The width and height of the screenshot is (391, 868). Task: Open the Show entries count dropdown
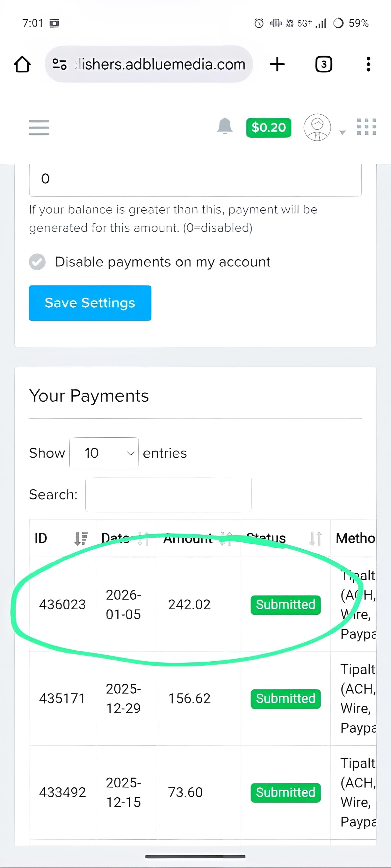[104, 453]
